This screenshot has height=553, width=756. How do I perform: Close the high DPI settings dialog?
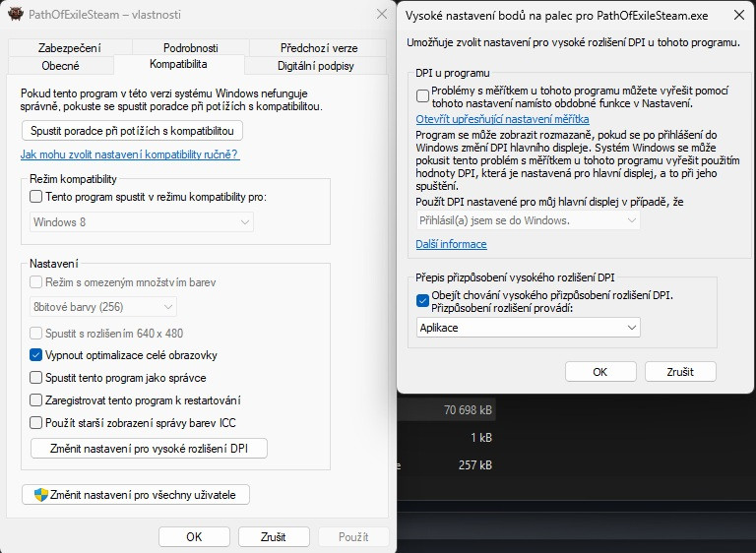click(x=738, y=15)
